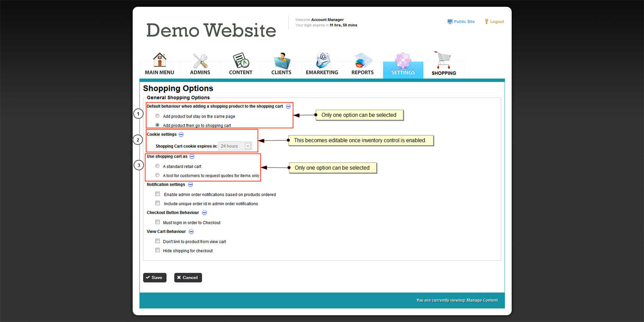Open the Main Menu house icon

point(159,61)
